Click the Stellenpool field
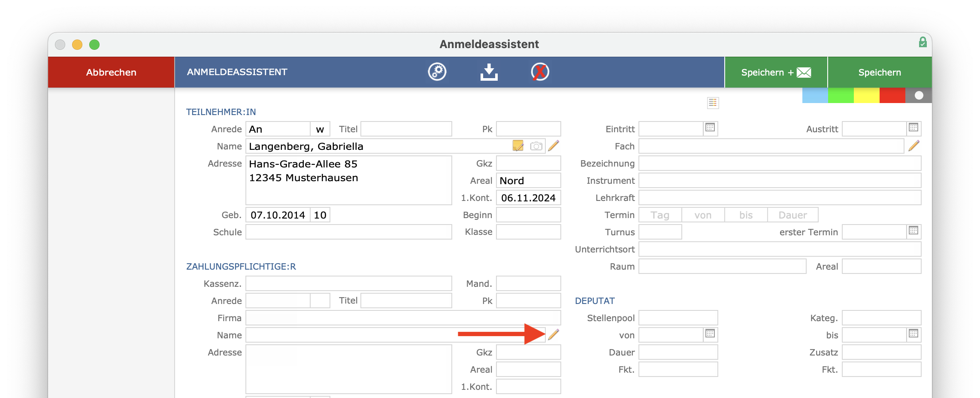 point(678,318)
